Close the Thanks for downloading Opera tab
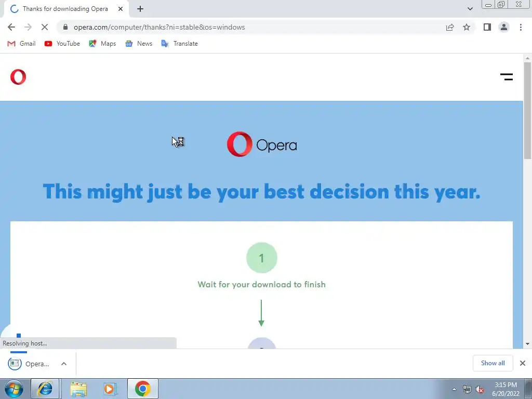The height and width of the screenshot is (399, 532). click(121, 9)
